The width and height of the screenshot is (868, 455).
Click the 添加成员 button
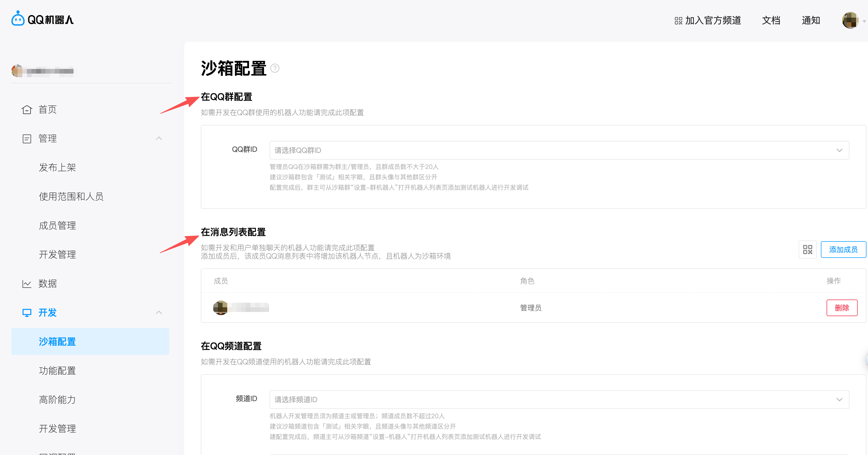(x=843, y=249)
